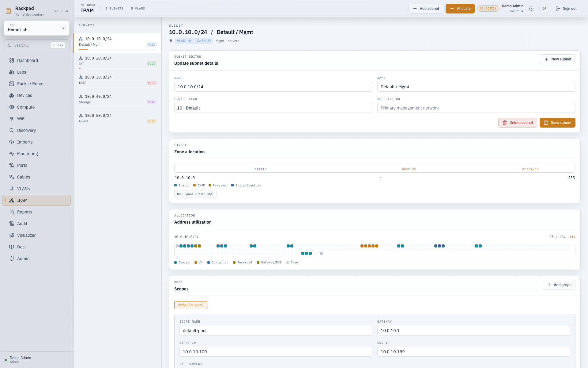Toggle dark mode moon icon
This screenshot has width=588, height=368.
pos(531,9)
